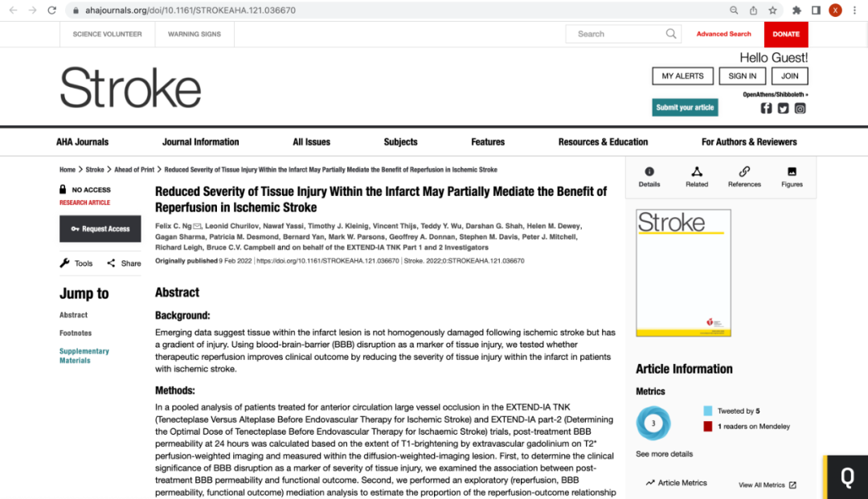The image size is (868, 499).
Task: Open the Stroke Instagram page icon
Action: click(800, 108)
